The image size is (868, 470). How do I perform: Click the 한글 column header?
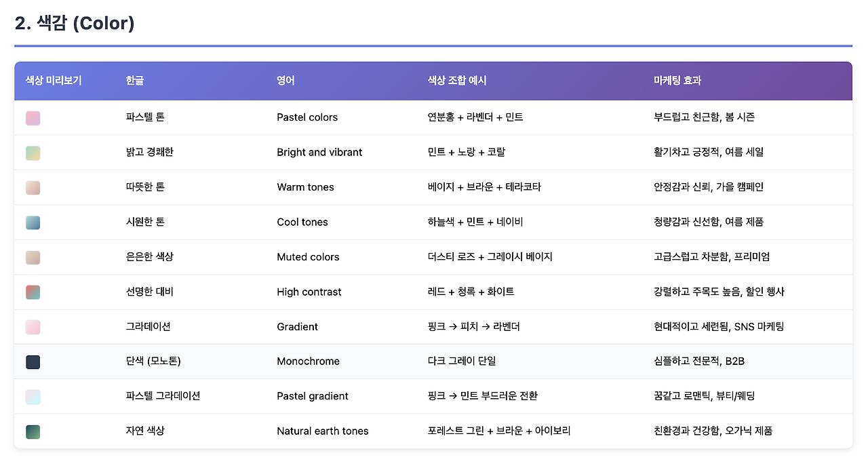click(135, 81)
